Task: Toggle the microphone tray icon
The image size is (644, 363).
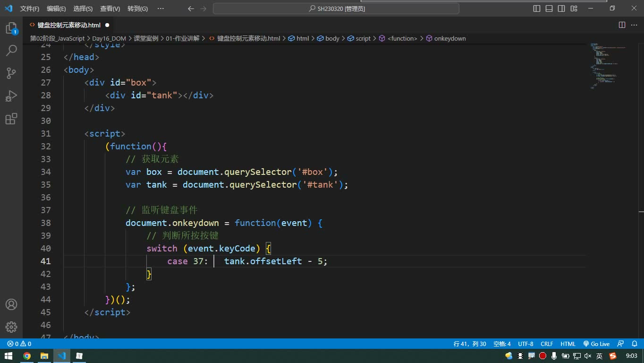Action: [554, 356]
